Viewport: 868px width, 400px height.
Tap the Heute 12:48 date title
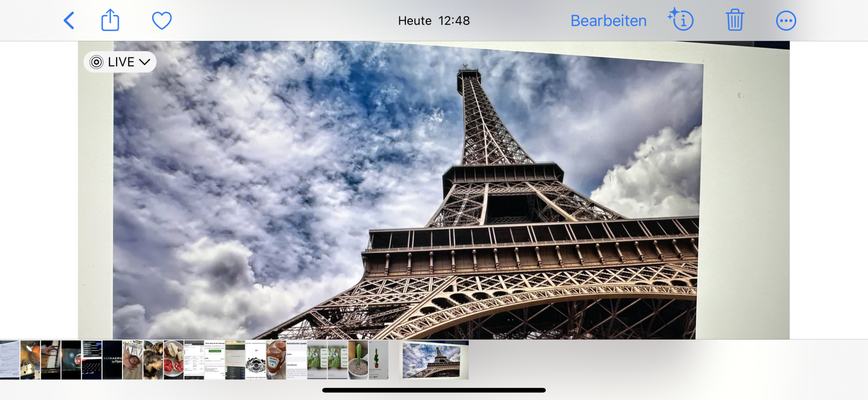pyautogui.click(x=434, y=21)
